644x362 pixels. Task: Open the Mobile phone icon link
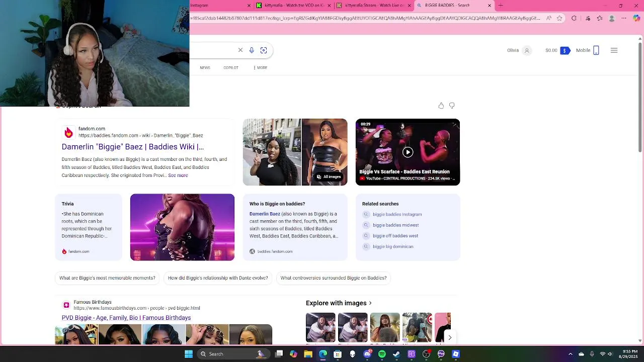596,50
